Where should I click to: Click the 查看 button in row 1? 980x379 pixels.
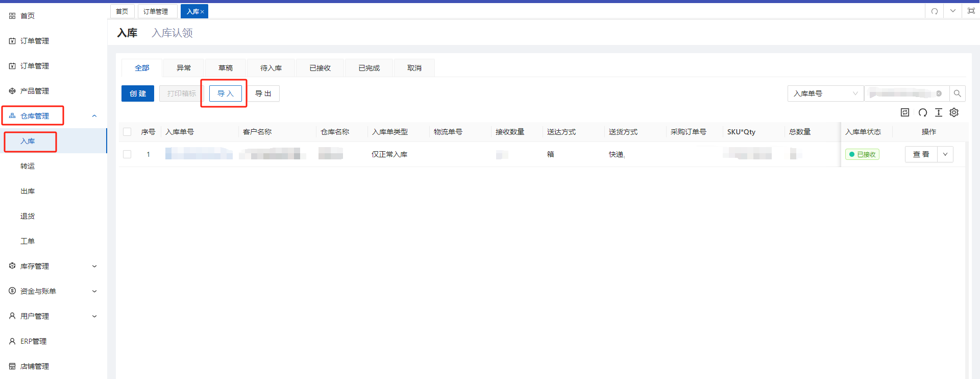click(921, 154)
